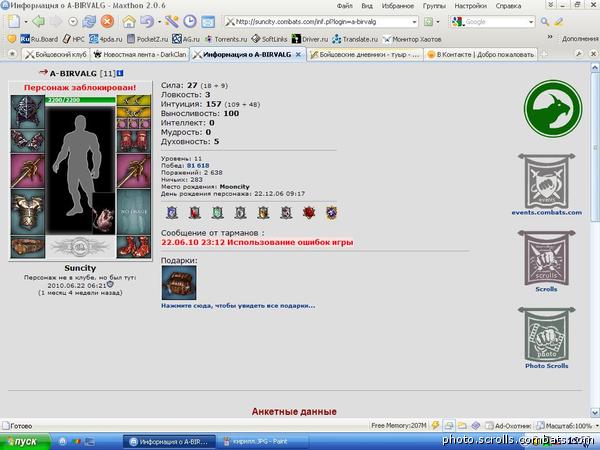The width and height of the screenshot is (600, 450).
Task: Click the gift chest thumbnail
Action: click(179, 283)
